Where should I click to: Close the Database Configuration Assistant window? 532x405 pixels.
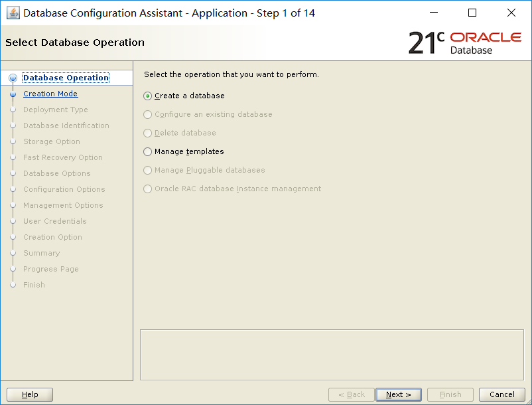click(x=511, y=13)
